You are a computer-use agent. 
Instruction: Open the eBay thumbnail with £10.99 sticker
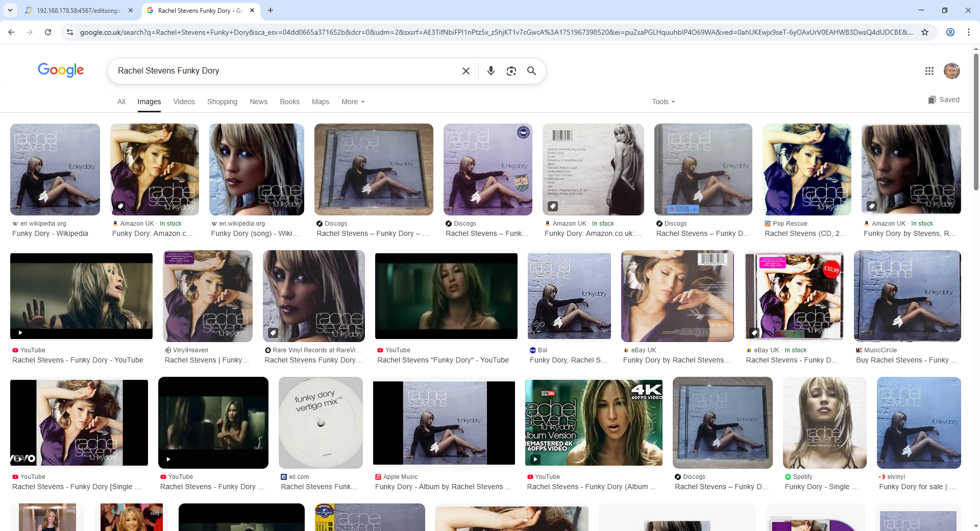pos(794,296)
